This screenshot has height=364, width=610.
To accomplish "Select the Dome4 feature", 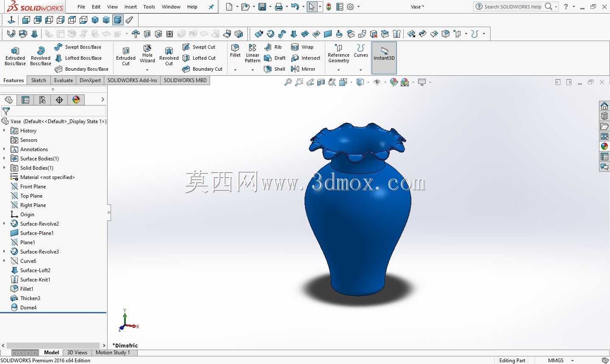I will (23, 308).
